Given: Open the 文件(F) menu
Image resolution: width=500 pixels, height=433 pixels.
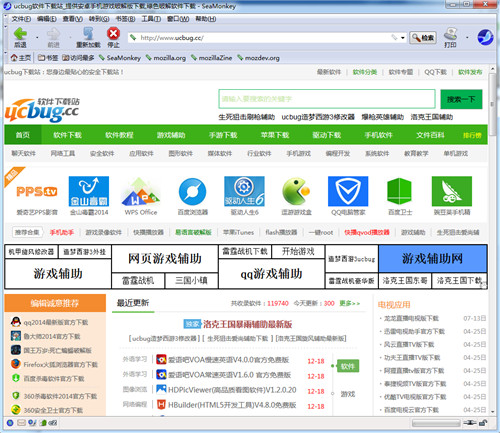Looking at the screenshot, I should tap(21, 19).
